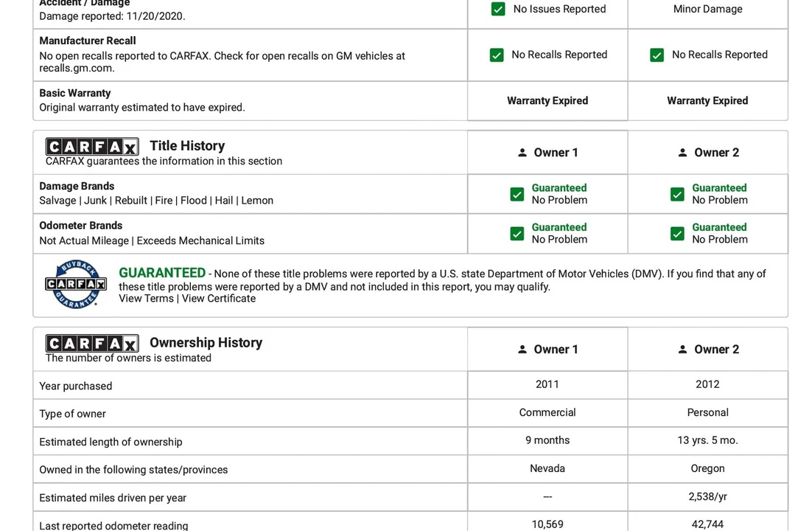Click the person icon next to Owner 2 in Title History
The image size is (812, 531).
tap(682, 153)
